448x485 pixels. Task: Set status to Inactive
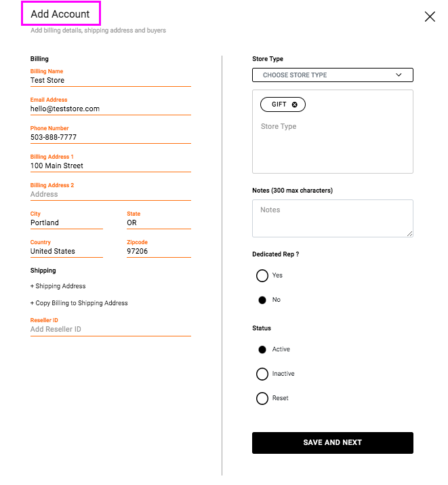(x=262, y=374)
